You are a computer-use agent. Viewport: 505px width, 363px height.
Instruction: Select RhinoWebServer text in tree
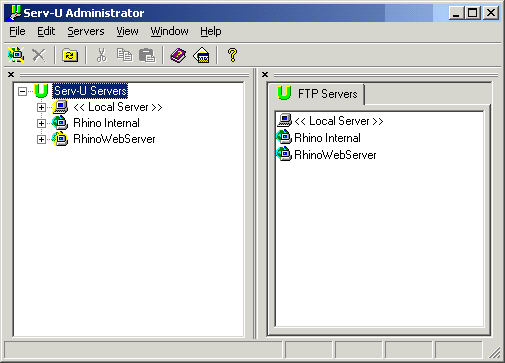[114, 139]
